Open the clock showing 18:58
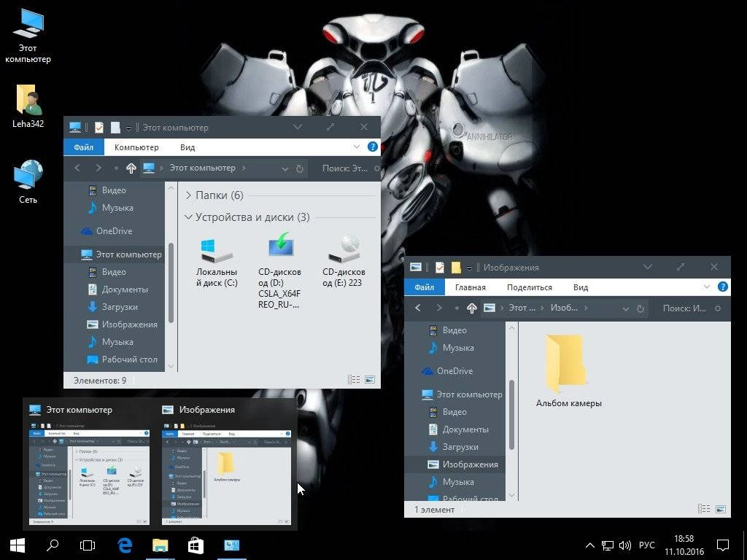The width and height of the screenshot is (747, 560). click(684, 545)
